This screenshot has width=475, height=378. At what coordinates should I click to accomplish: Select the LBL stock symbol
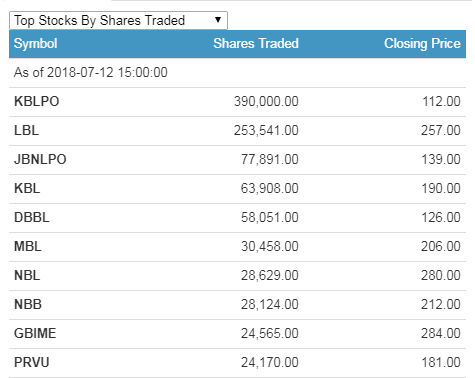(26, 130)
